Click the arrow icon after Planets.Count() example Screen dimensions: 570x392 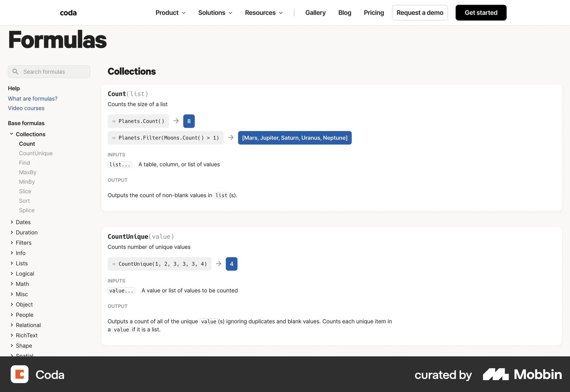click(x=176, y=121)
